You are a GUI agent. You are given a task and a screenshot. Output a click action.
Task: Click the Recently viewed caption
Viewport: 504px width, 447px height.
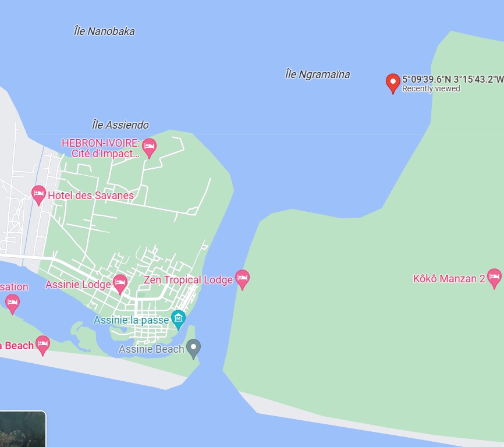pyautogui.click(x=431, y=88)
